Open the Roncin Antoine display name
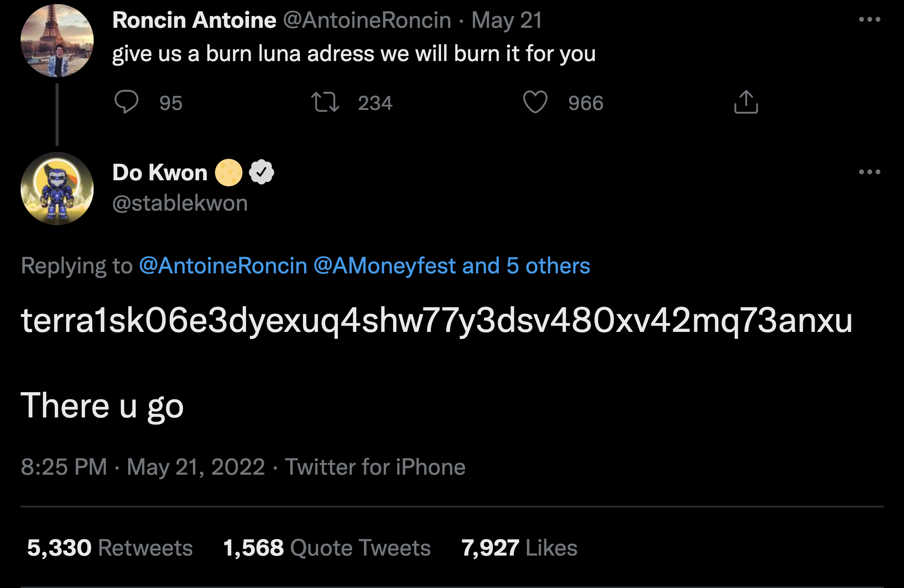 point(194,20)
